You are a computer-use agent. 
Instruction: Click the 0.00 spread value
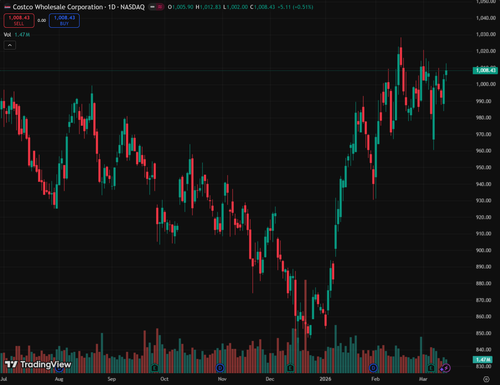point(42,20)
